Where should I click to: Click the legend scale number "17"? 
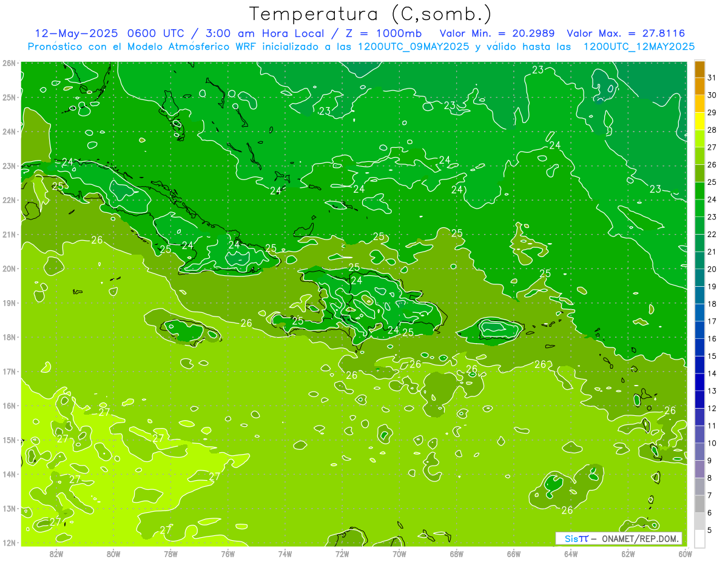[x=712, y=321]
